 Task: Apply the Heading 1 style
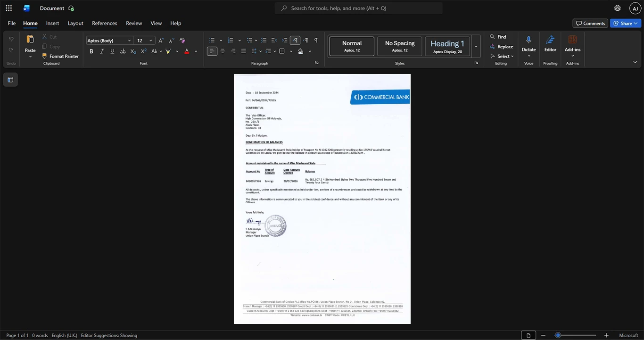(447, 47)
